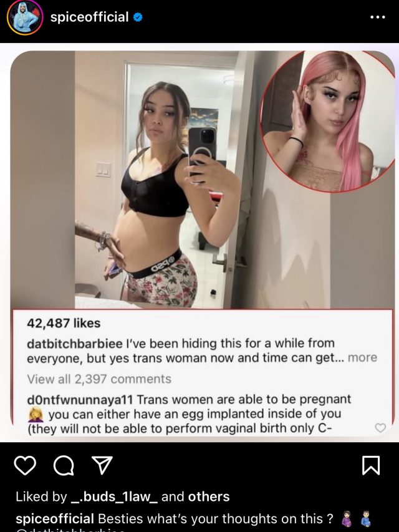Share the post via paper plane icon

click(102, 465)
